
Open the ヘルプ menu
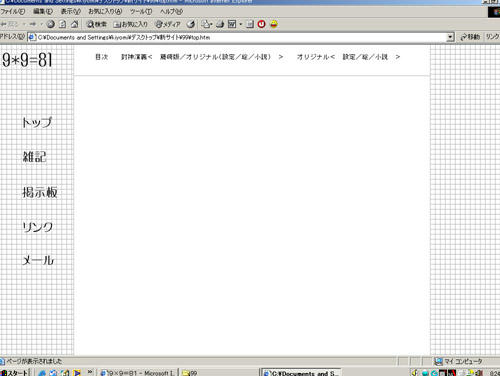[x=171, y=11]
